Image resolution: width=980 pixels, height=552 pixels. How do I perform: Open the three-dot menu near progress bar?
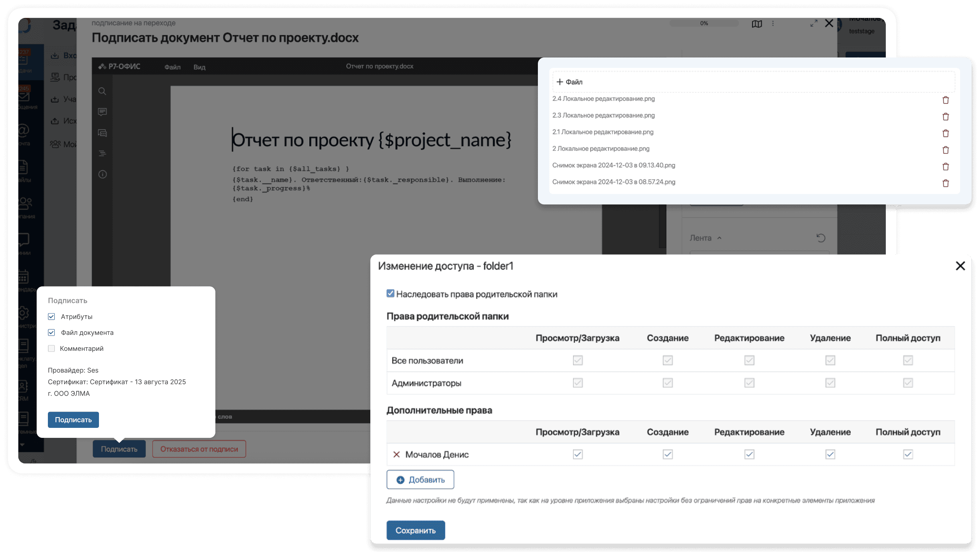pos(773,24)
